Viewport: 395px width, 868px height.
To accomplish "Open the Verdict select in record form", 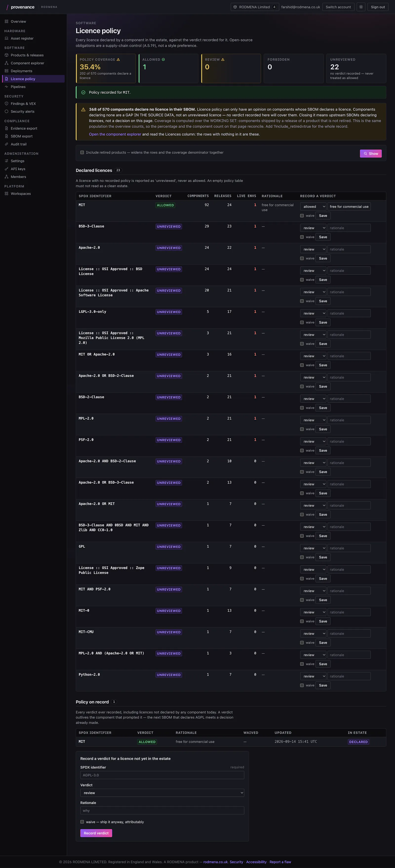I will (x=162, y=793).
